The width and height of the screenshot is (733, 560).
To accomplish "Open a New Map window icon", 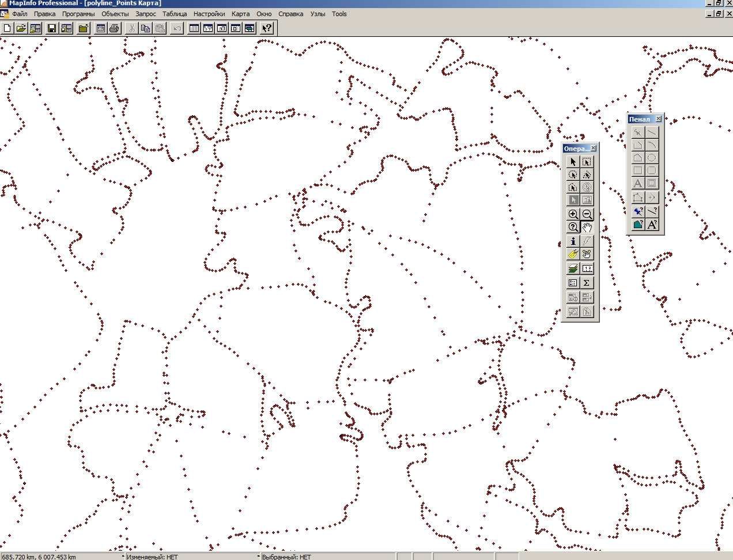I will 208,28.
